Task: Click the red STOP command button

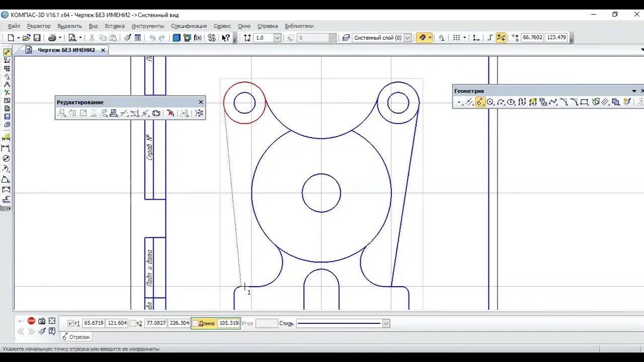Action: click(x=31, y=321)
